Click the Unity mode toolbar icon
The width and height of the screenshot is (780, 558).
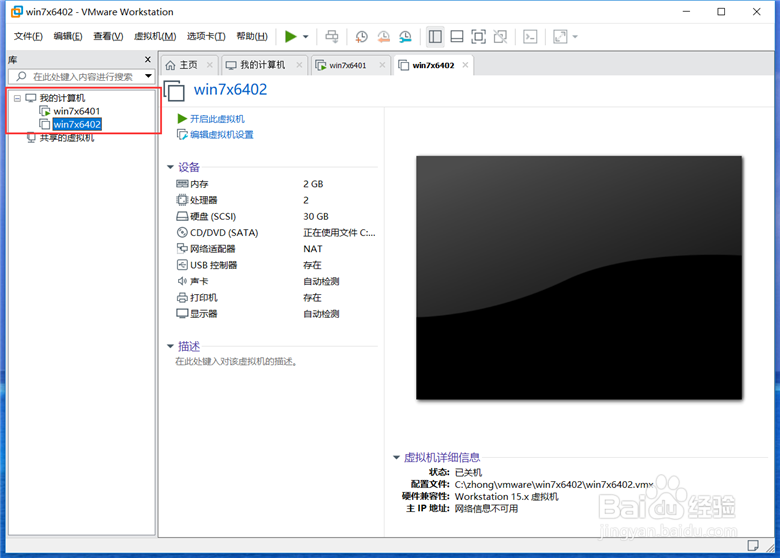(500, 36)
